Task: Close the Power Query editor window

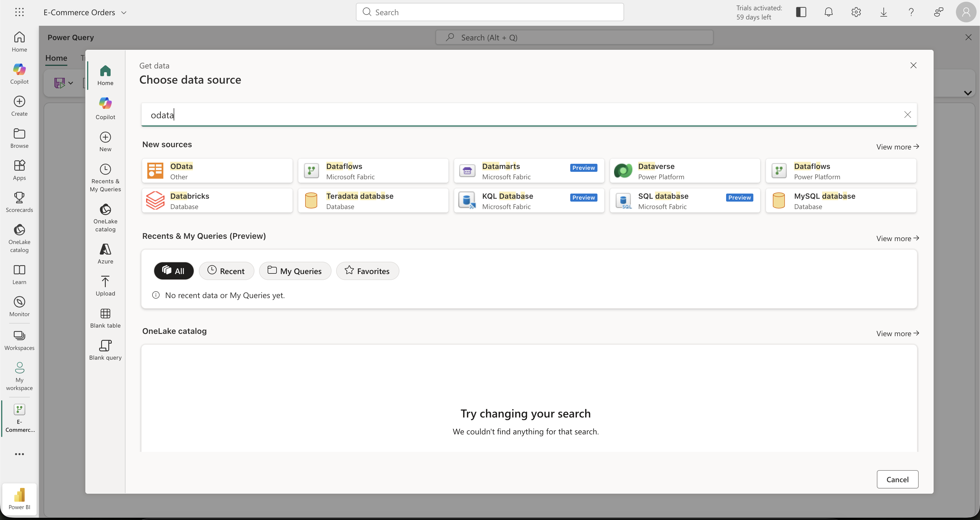Action: (969, 37)
